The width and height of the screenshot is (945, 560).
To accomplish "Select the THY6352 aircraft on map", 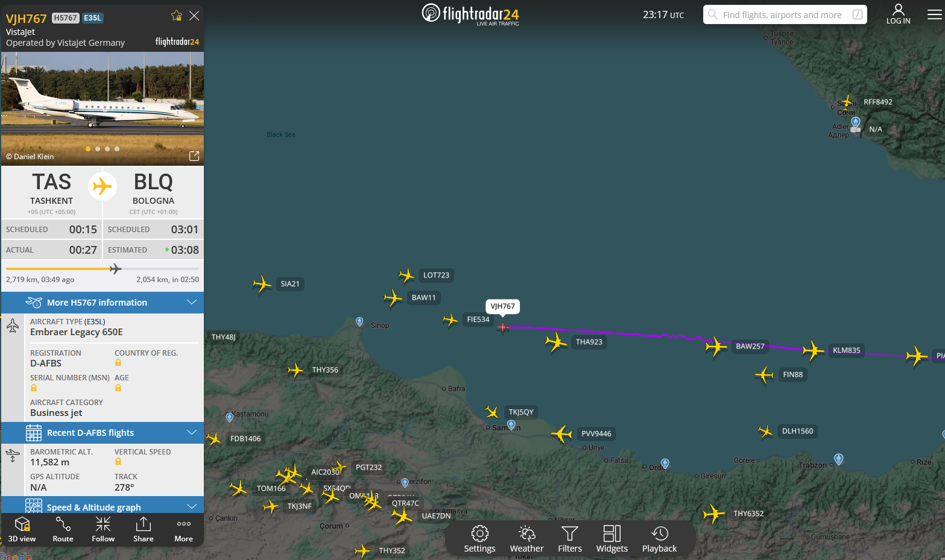I will point(714,514).
